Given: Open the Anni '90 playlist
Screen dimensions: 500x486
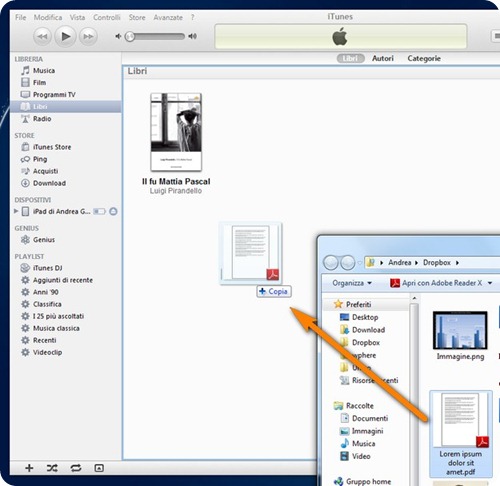Looking at the screenshot, I should click(x=46, y=292).
